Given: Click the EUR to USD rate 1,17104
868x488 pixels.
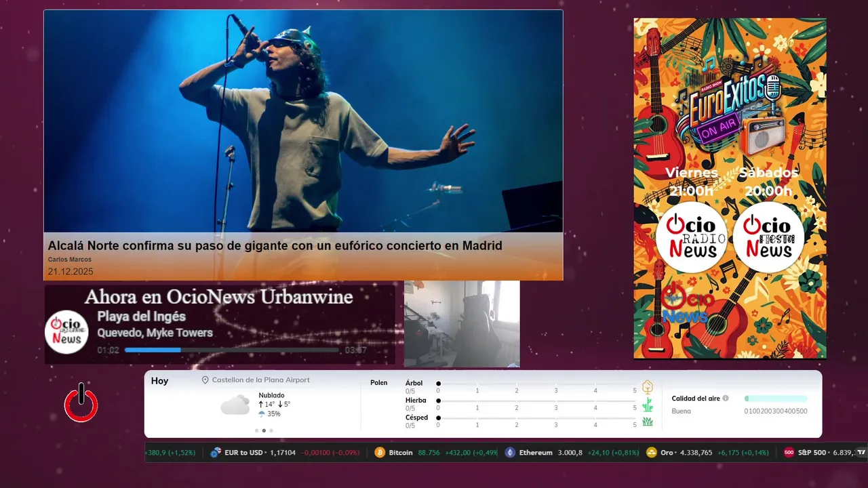Looking at the screenshot, I should (283, 453).
